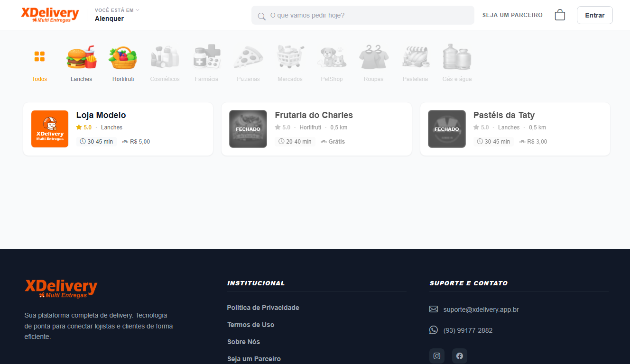Select the Lanches burger category icon
Screen dimensions: 630x364
(81, 58)
